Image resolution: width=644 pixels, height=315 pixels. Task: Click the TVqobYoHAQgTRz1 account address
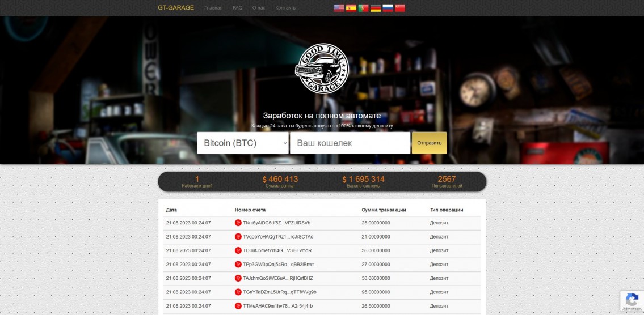click(x=278, y=237)
